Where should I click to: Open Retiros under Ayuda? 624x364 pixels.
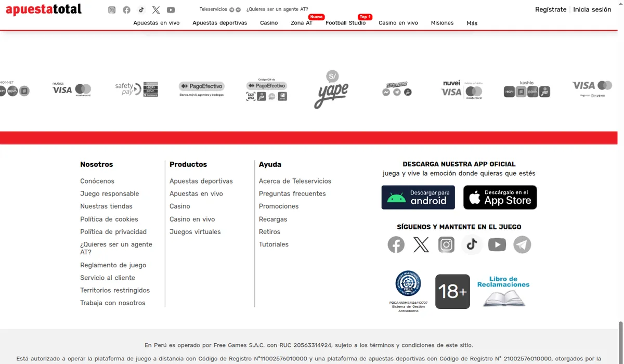tap(269, 232)
